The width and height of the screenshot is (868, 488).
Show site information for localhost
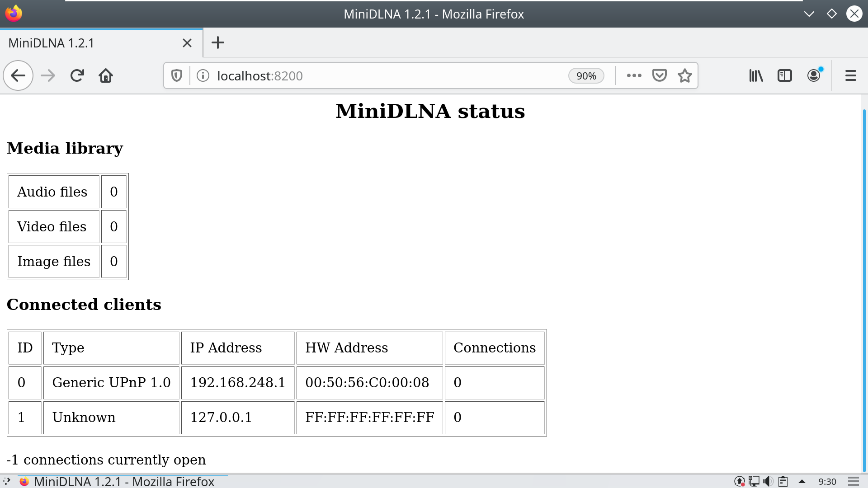pyautogui.click(x=203, y=75)
